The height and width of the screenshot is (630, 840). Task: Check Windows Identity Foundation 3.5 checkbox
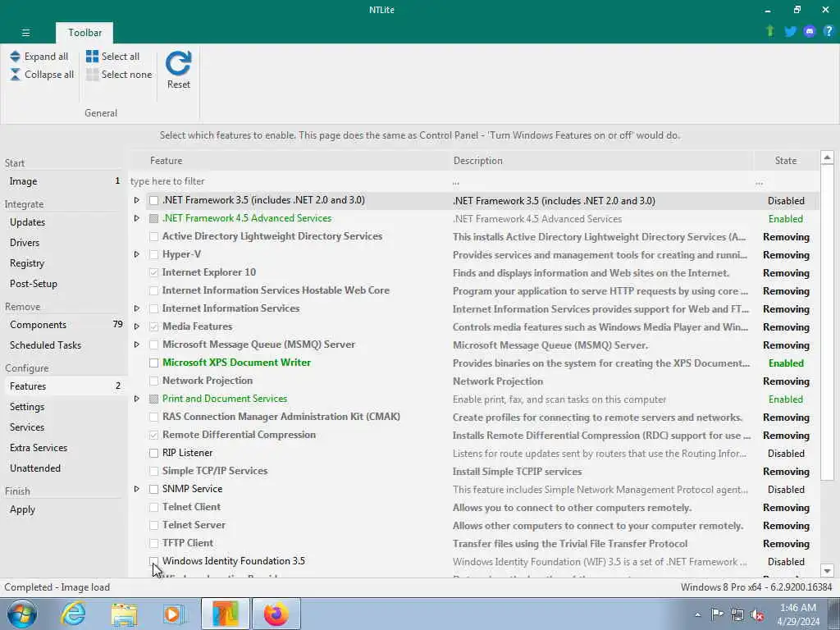click(x=153, y=561)
